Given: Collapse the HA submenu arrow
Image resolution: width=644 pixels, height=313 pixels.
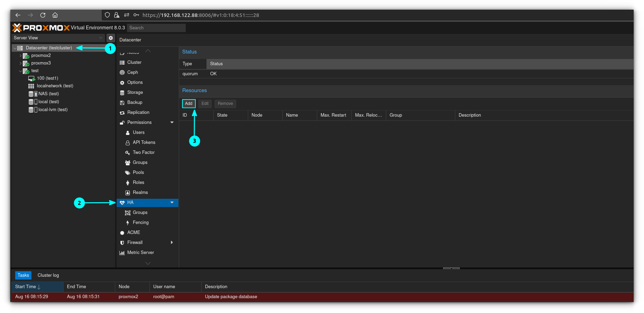Looking at the screenshot, I should pos(172,203).
